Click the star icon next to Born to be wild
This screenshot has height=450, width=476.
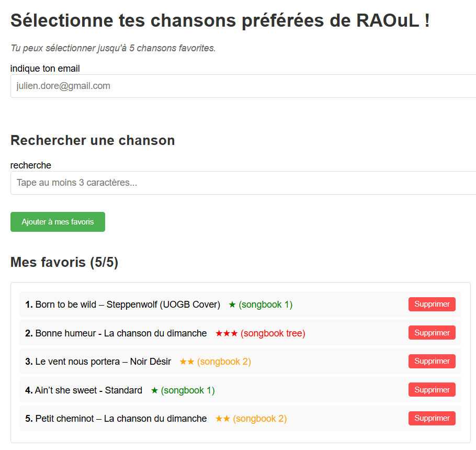pos(232,304)
